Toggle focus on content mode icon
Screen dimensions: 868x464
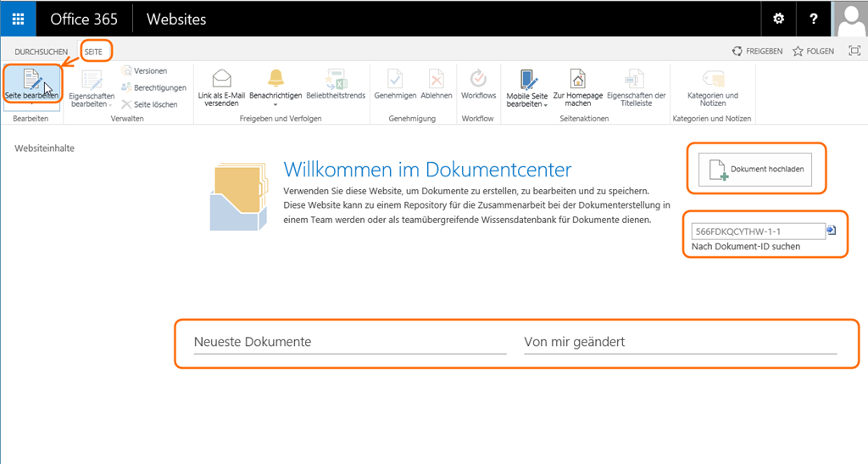pyautogui.click(x=854, y=52)
